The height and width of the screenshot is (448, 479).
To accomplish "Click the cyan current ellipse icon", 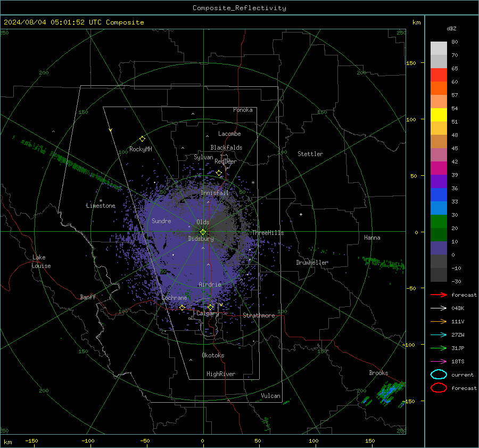I will 439,374.
